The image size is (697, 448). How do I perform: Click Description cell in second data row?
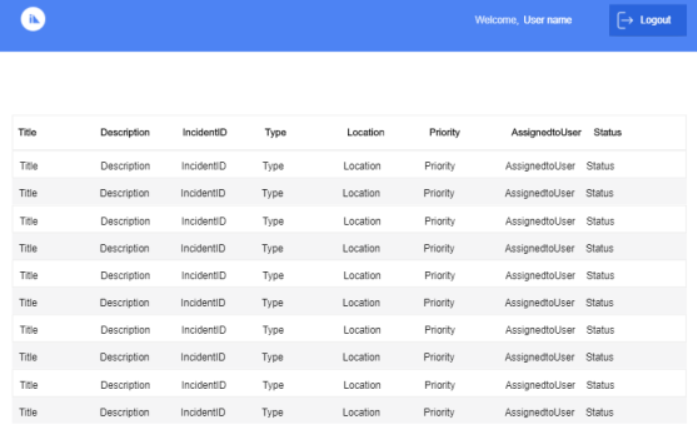125,193
